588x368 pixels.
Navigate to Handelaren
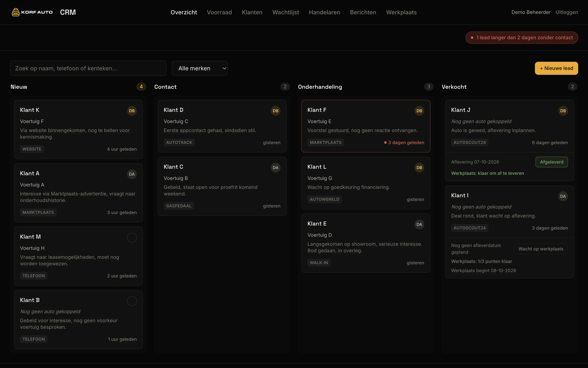[324, 12]
